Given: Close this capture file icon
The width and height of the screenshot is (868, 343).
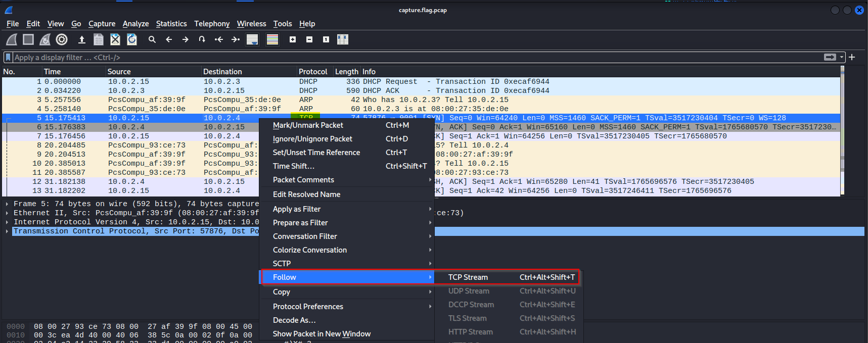Looking at the screenshot, I should 115,39.
